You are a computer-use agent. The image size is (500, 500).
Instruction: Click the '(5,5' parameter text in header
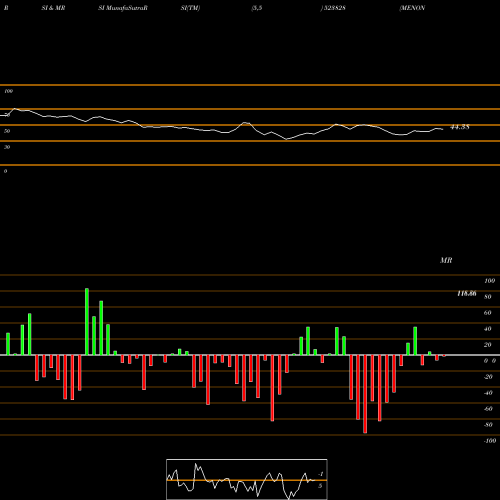point(257,8)
